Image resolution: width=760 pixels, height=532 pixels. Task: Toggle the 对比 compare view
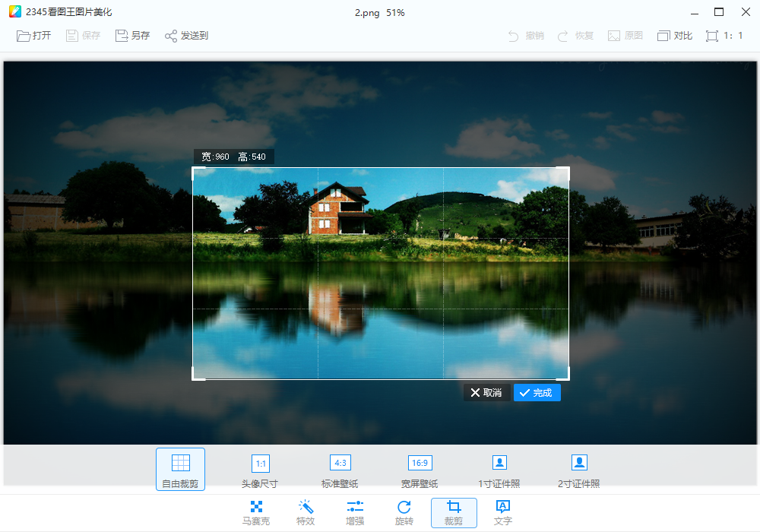tap(675, 36)
